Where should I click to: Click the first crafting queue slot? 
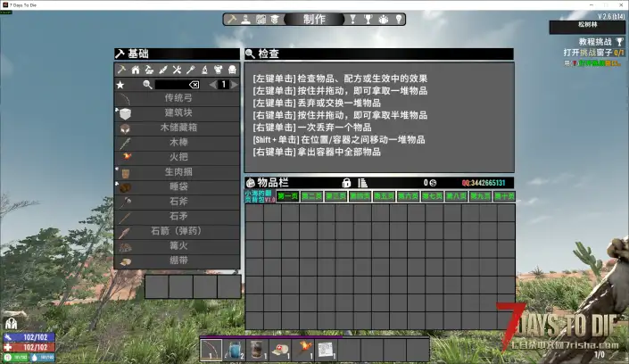(157, 286)
